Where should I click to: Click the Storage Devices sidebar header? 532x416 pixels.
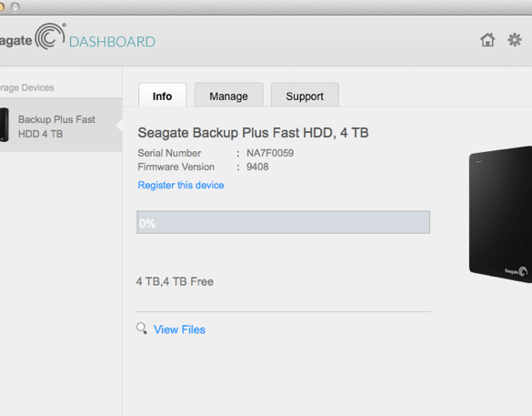point(26,87)
